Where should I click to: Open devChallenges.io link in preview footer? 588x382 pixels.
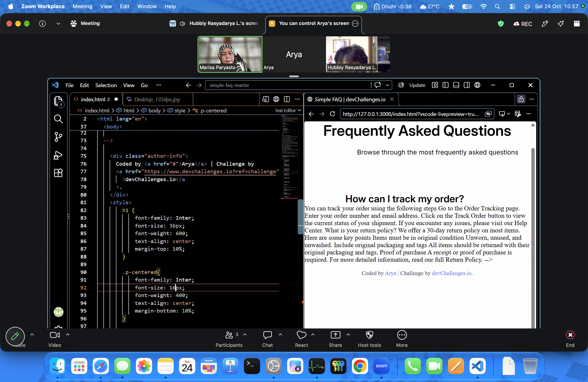click(x=451, y=273)
